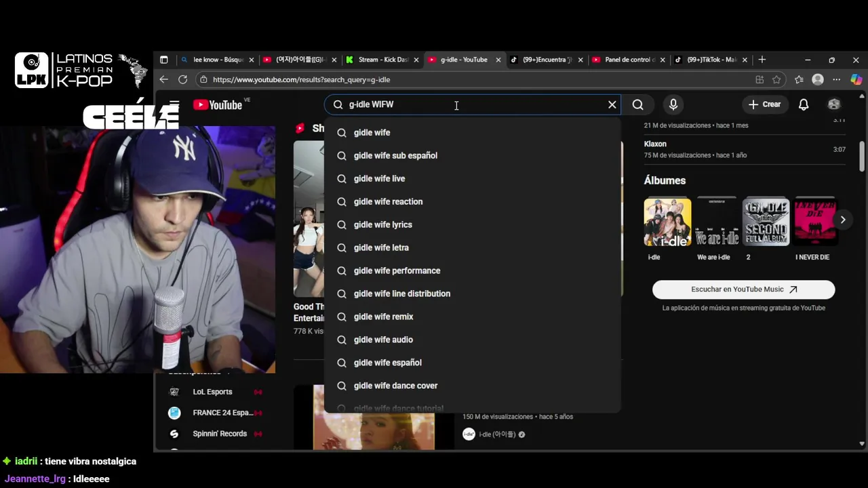Select suggestion 'gidle wife audio'
The height and width of the screenshot is (488, 868).
click(x=473, y=340)
